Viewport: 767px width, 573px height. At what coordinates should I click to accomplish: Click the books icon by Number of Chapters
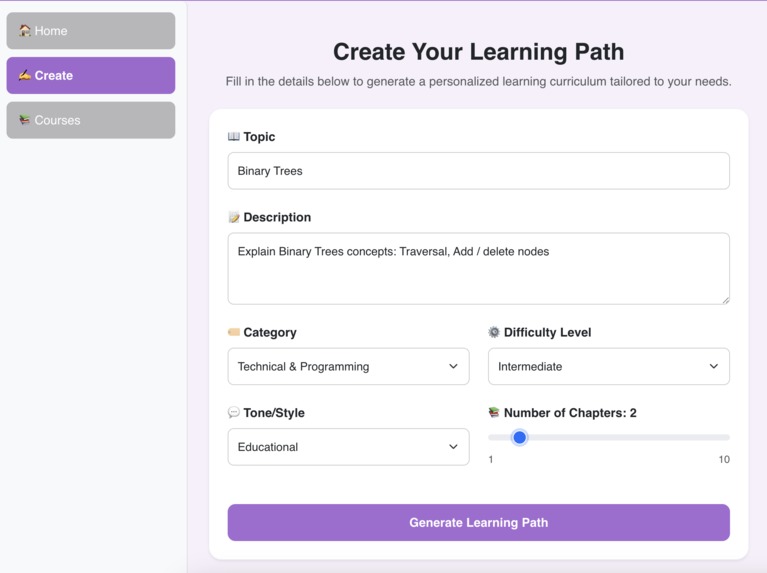tap(494, 413)
